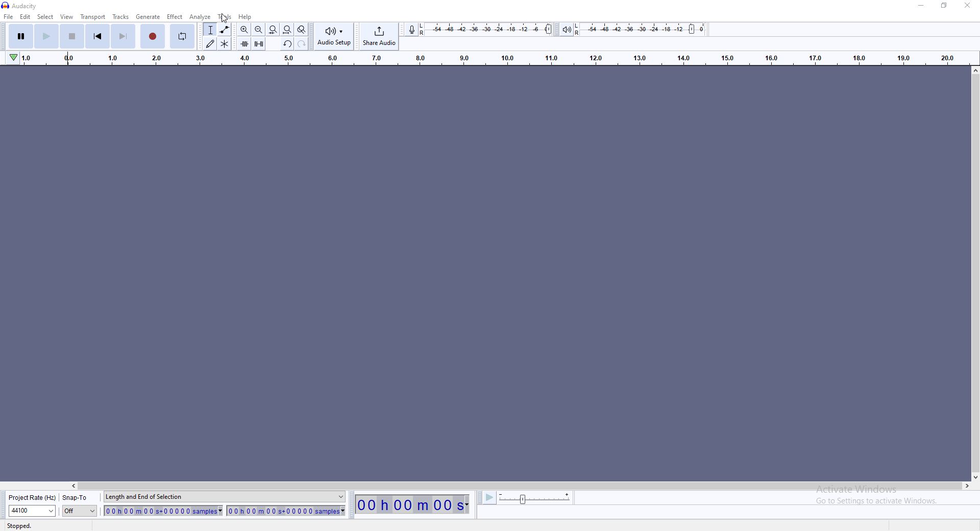Screen dimensions: 980x531
Task: Toggle Zoom tool magnifier
Action: (301, 30)
